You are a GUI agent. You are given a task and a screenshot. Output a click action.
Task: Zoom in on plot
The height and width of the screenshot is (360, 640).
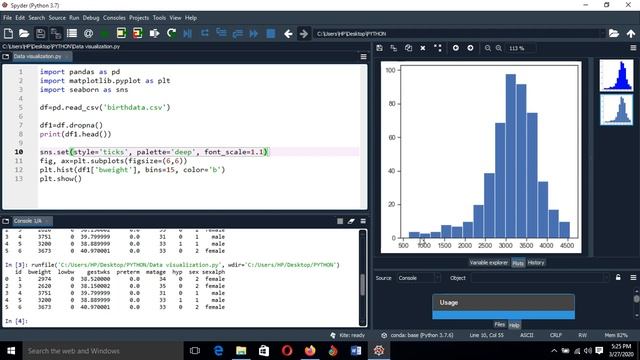coord(499,48)
